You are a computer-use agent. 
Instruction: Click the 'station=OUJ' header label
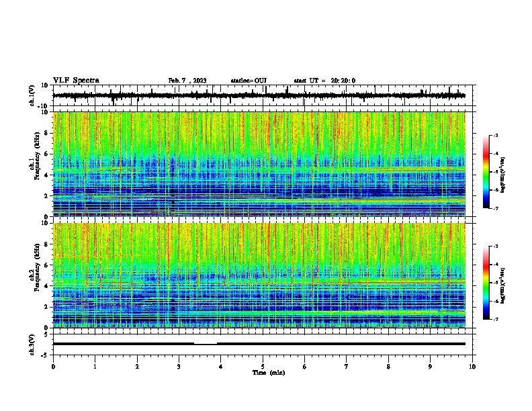point(249,81)
